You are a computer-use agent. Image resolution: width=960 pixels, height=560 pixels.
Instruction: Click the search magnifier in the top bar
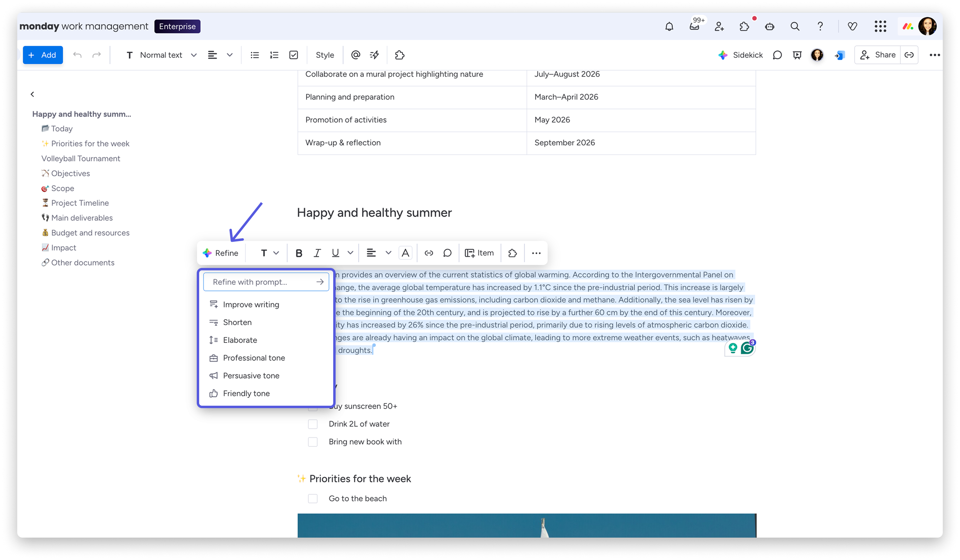click(795, 26)
